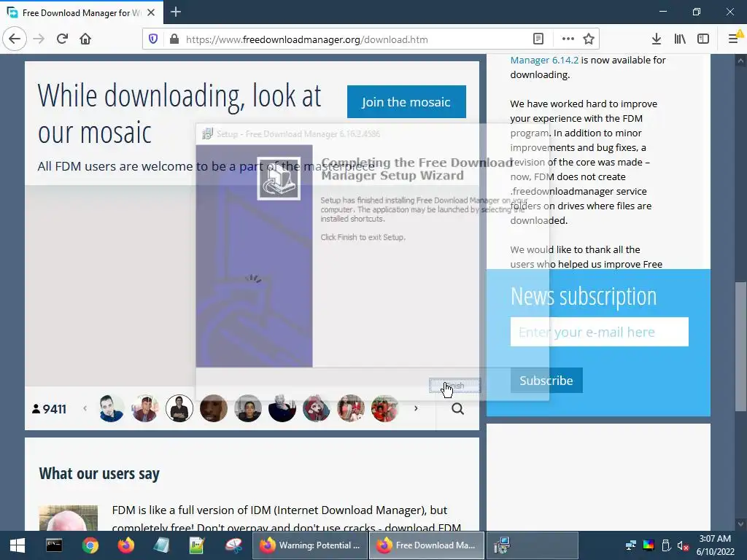Select the fifth mosaic user avatar
Viewport: 747px width, 560px height.
click(248, 408)
